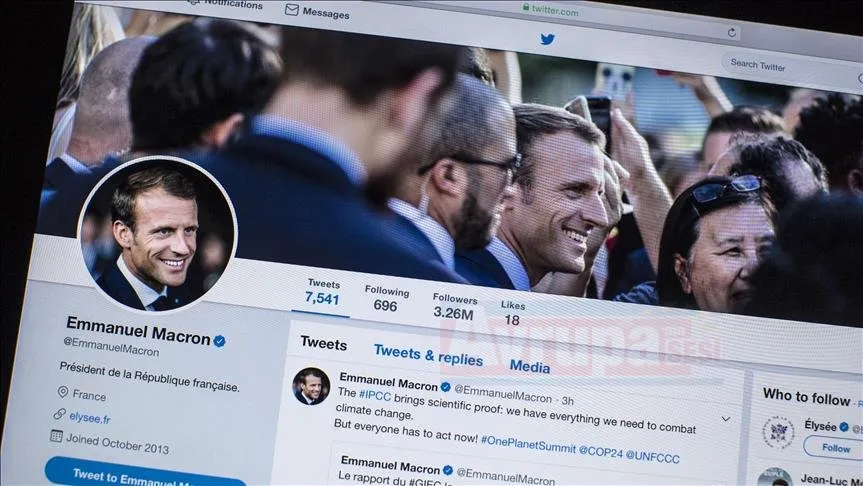Click the Tweet to Emmanuel Macron button
The image size is (863, 486).
146,474
